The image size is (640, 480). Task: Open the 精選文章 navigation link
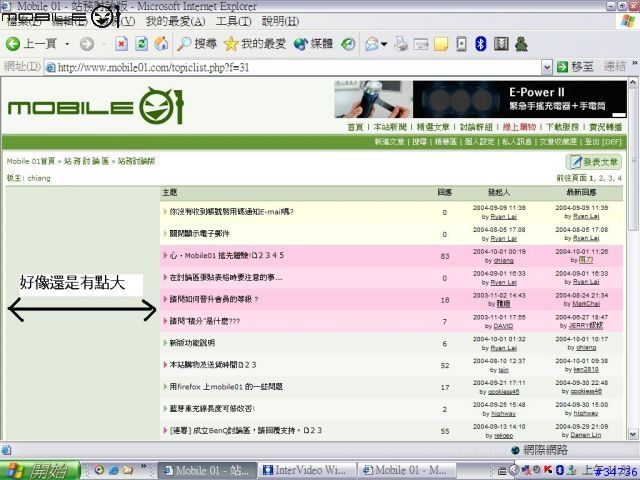coord(433,127)
